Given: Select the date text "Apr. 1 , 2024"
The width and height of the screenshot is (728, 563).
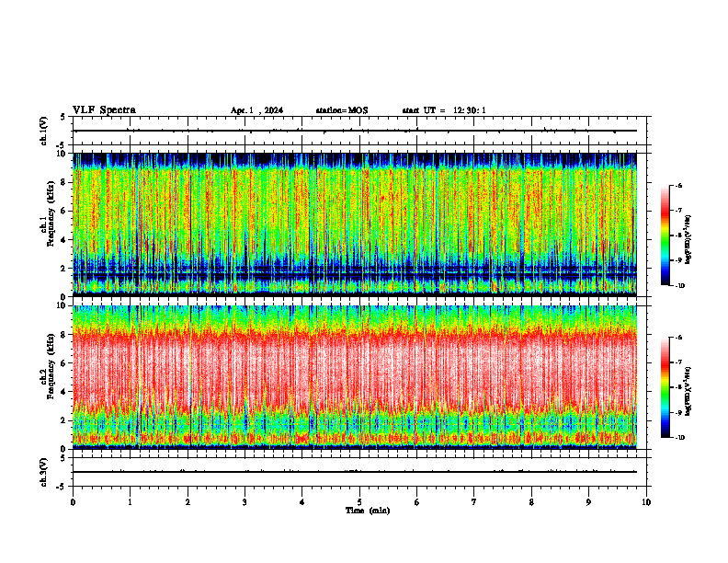Looking at the screenshot, I should [256, 110].
